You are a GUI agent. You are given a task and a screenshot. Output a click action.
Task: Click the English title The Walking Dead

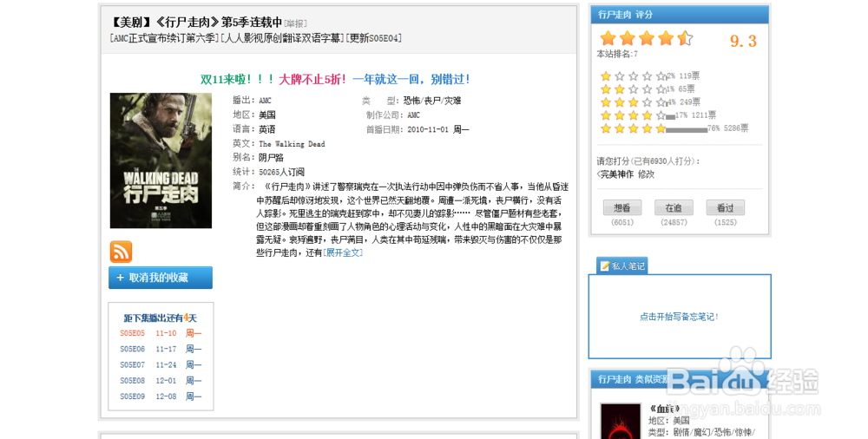pyautogui.click(x=292, y=144)
